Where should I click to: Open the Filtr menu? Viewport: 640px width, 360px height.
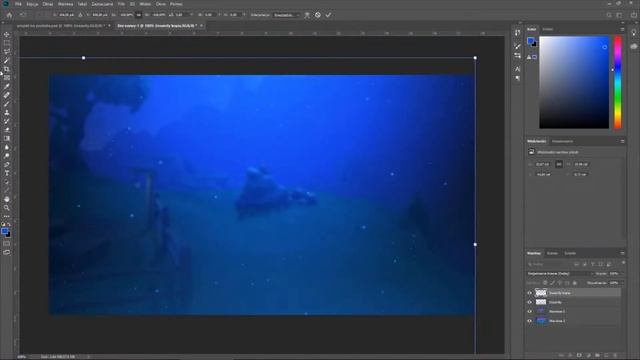coord(121,4)
